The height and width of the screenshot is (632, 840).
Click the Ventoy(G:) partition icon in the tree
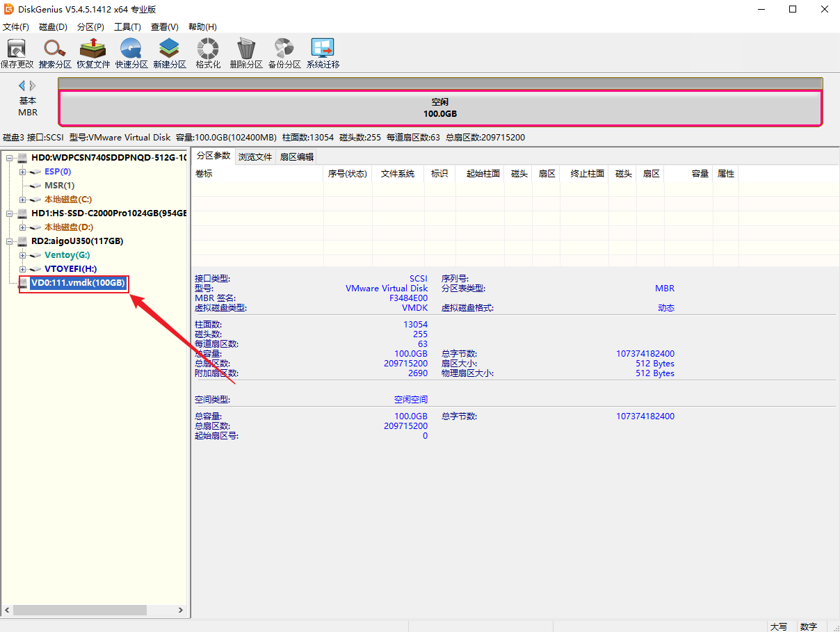(x=36, y=255)
